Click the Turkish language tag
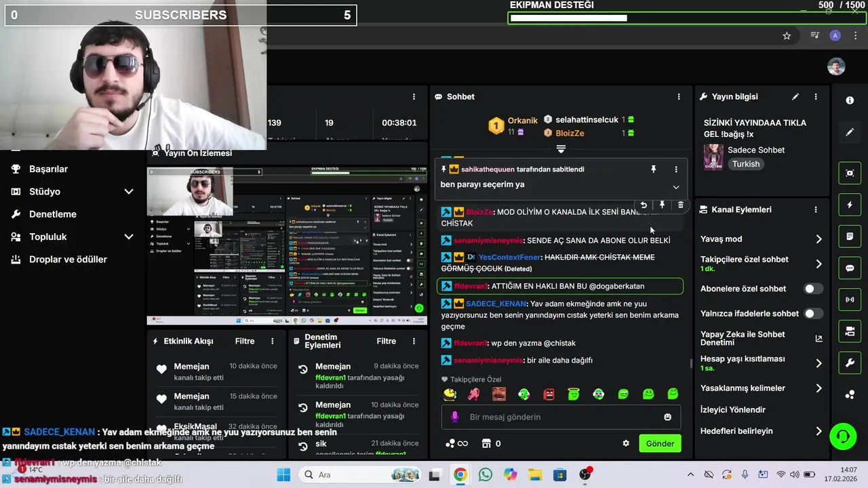The width and height of the screenshot is (868, 488). click(746, 164)
